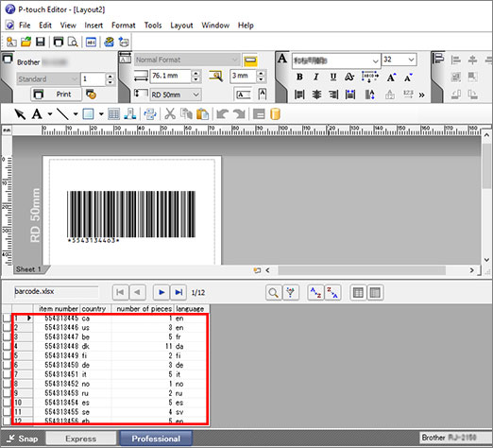
Task: Click the Paste clipboard icon
Action: (x=202, y=114)
